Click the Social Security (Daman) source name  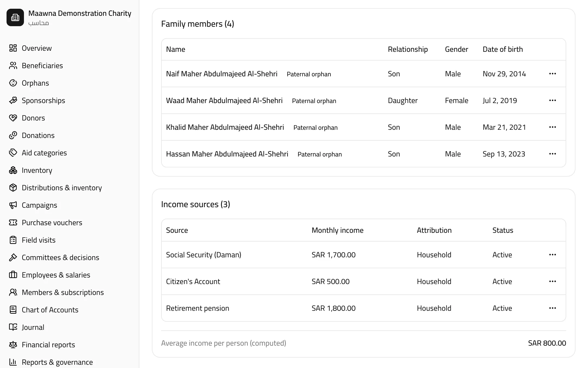point(204,255)
